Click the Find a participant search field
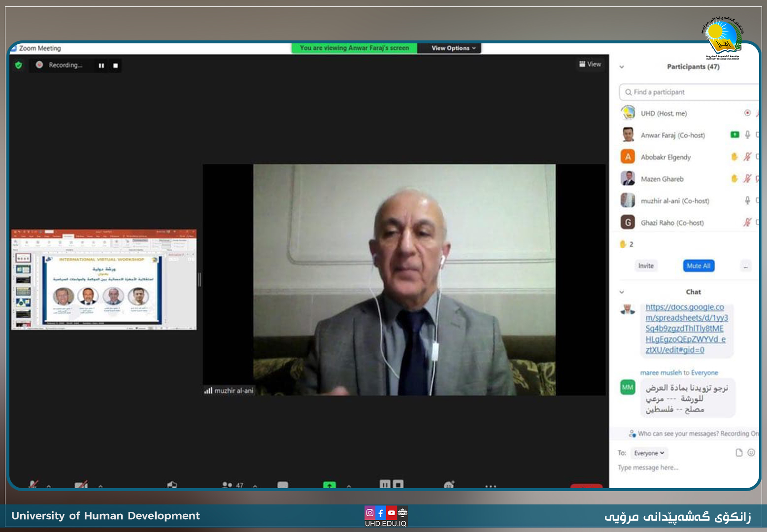 click(689, 92)
